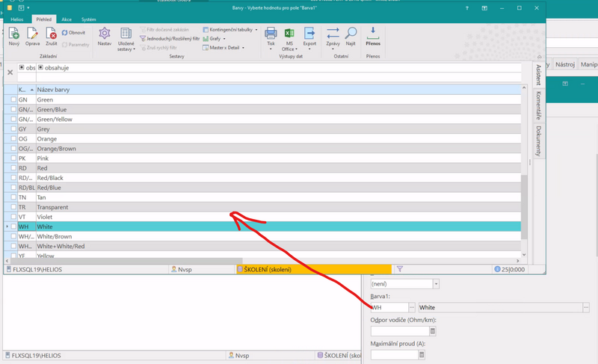Click the Oprava edit icon
The width and height of the screenshot is (598, 364).
coord(32,34)
